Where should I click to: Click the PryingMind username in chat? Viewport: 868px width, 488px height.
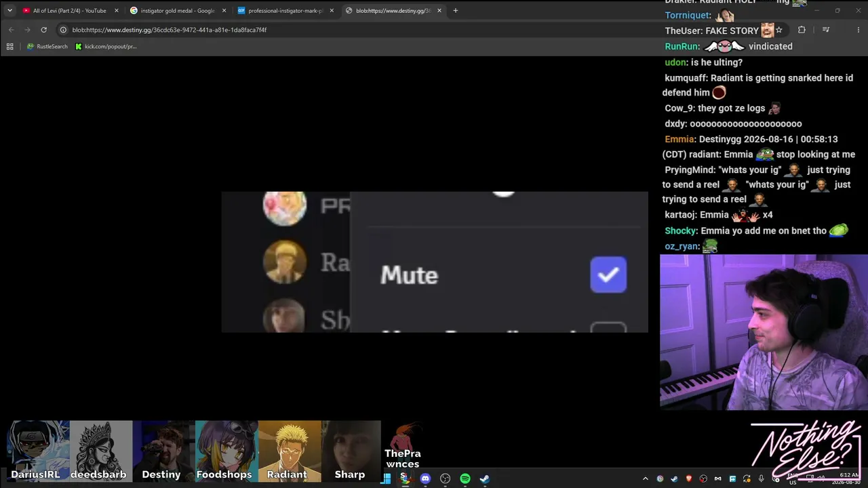point(690,169)
